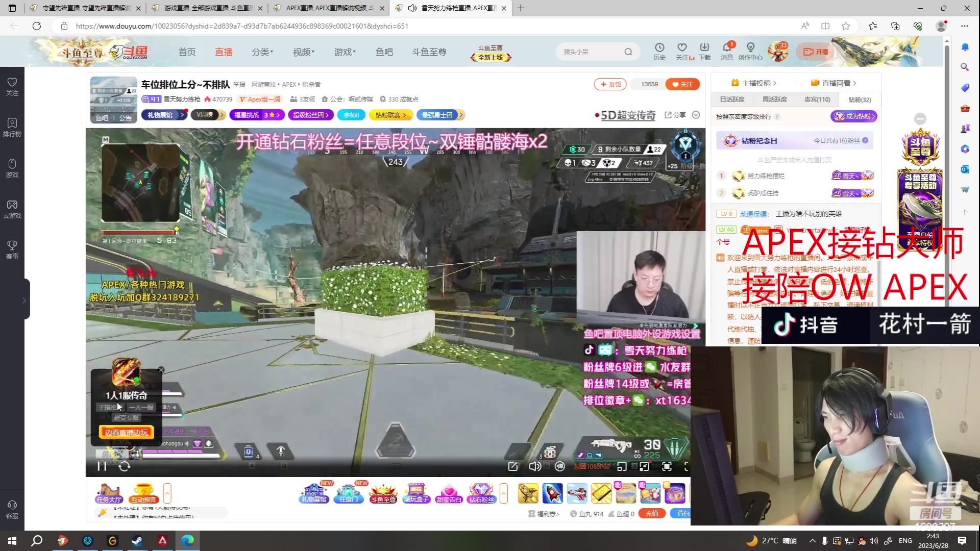This screenshot has height=551, width=980.
Task: Click search magnifier icon in header
Action: tap(628, 52)
